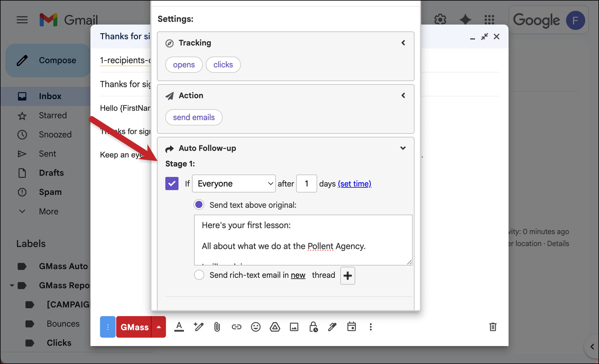
Task: Open Gmail settings gear
Action: tap(440, 19)
